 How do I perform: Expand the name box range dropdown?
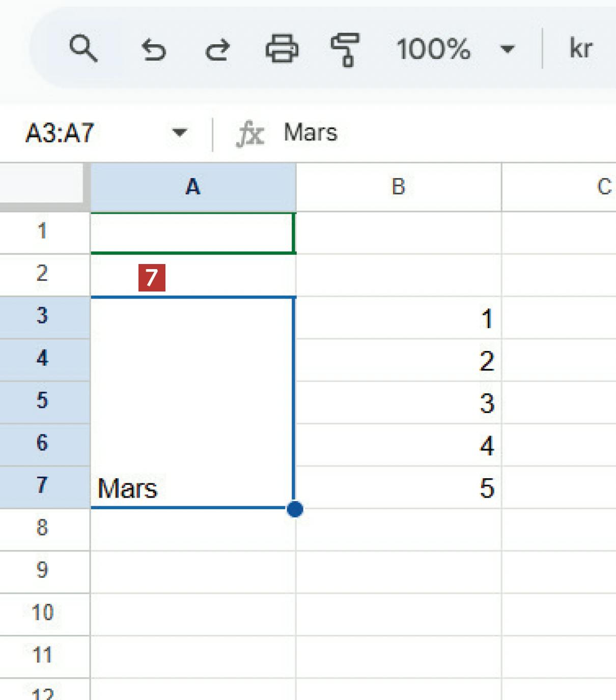tap(180, 133)
